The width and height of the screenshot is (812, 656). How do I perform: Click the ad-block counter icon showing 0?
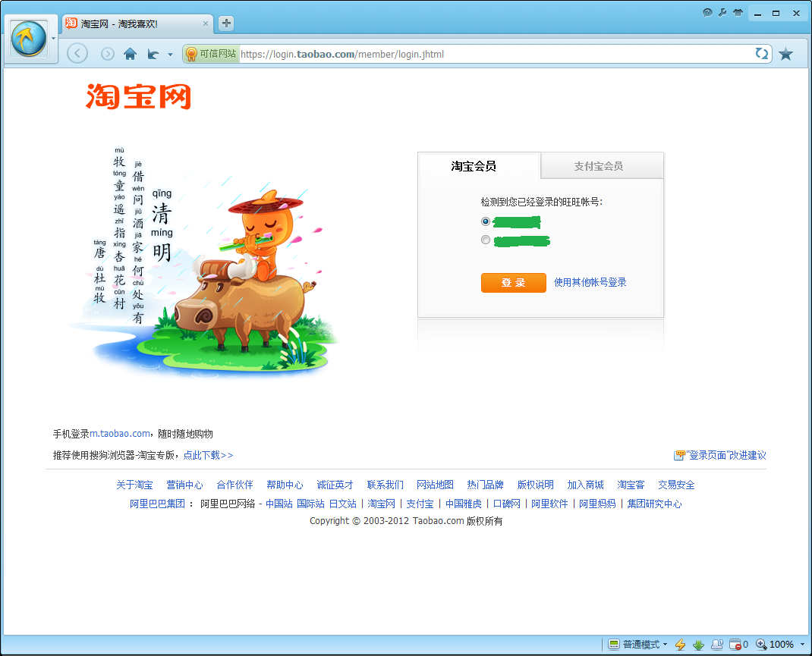pos(738,644)
